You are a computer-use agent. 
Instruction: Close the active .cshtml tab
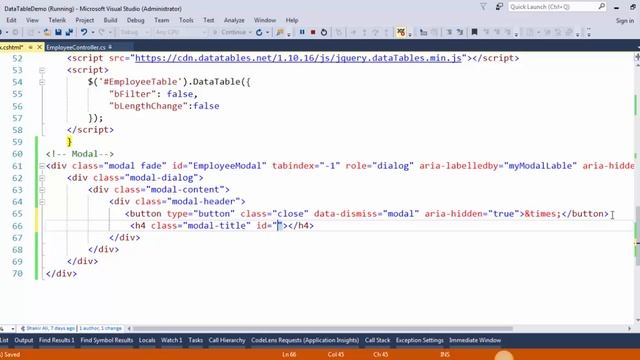pyautogui.click(x=39, y=47)
